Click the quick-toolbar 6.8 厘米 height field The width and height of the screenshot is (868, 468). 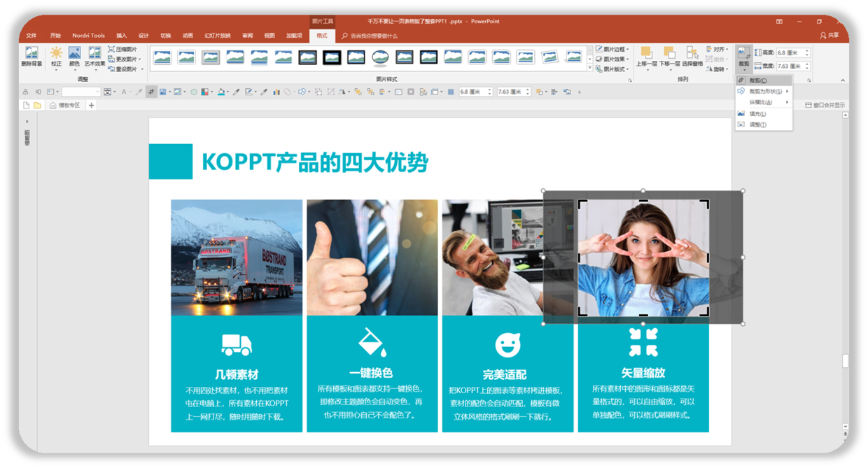tap(476, 92)
